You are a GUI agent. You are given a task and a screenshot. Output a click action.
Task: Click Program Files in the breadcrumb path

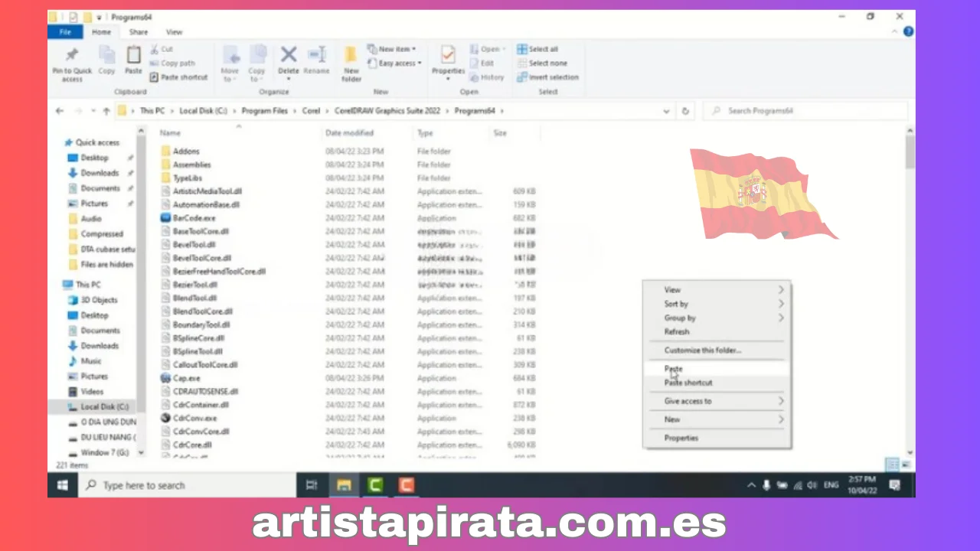click(x=264, y=111)
